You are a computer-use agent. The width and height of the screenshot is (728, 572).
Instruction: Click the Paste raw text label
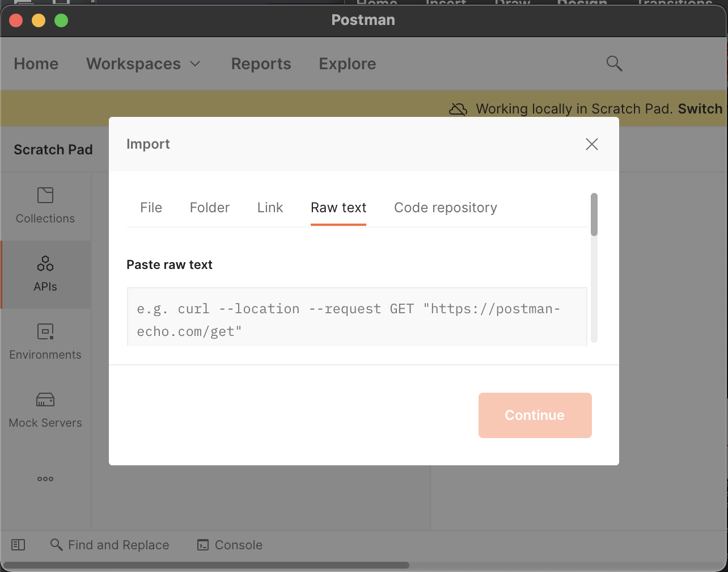click(170, 264)
